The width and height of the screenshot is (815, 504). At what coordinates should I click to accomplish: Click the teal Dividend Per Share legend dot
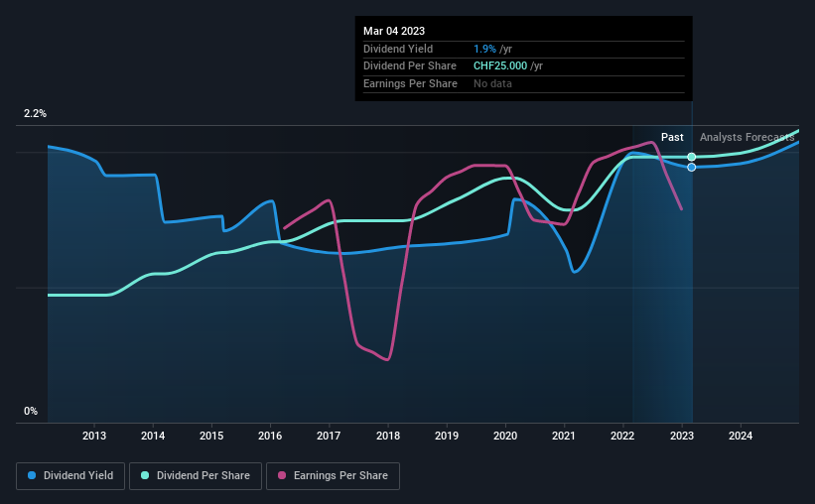[145, 475]
